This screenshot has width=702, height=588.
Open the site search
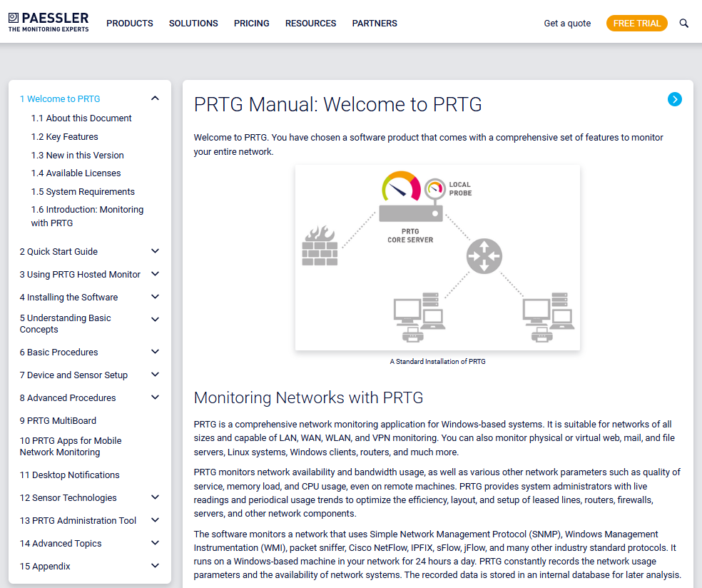[683, 23]
